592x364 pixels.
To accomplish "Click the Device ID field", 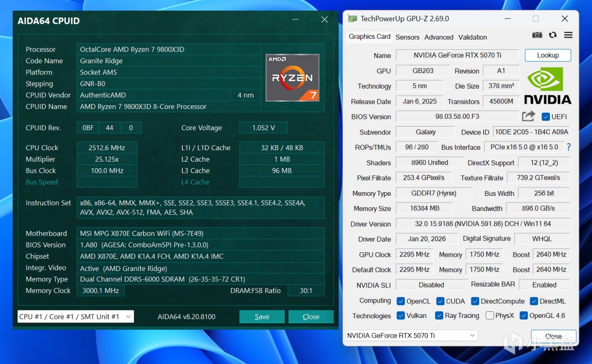I will coord(532,132).
